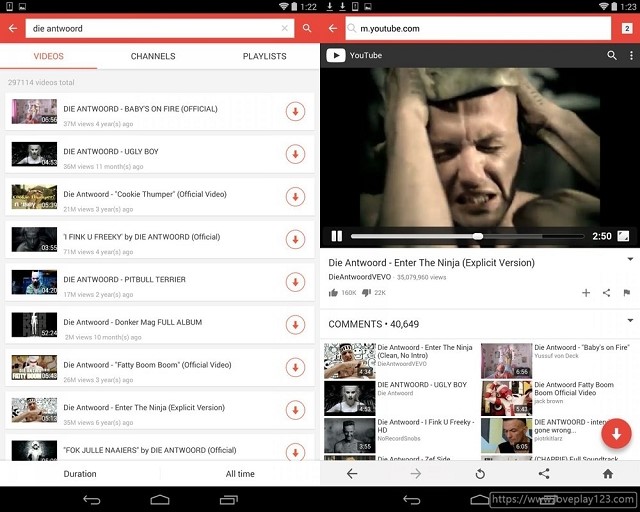Tap back arrow beside die antwoord search
The image size is (640, 512).
tap(13, 28)
